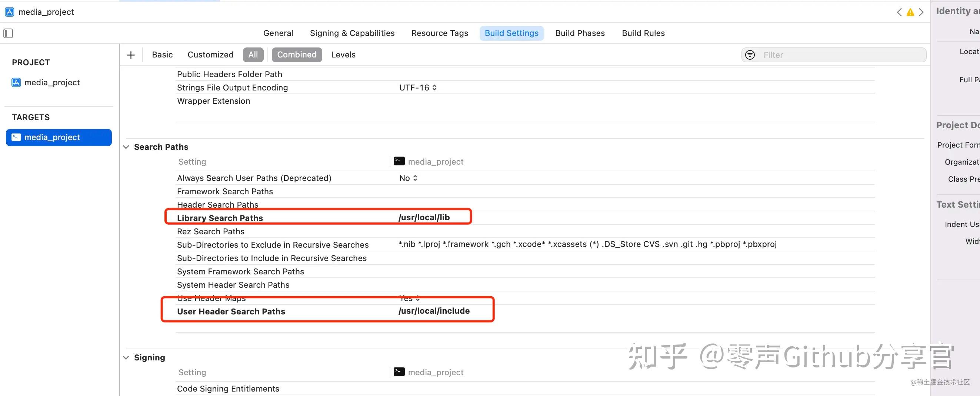
Task: Collapse the Signing section
Action: (x=126, y=357)
